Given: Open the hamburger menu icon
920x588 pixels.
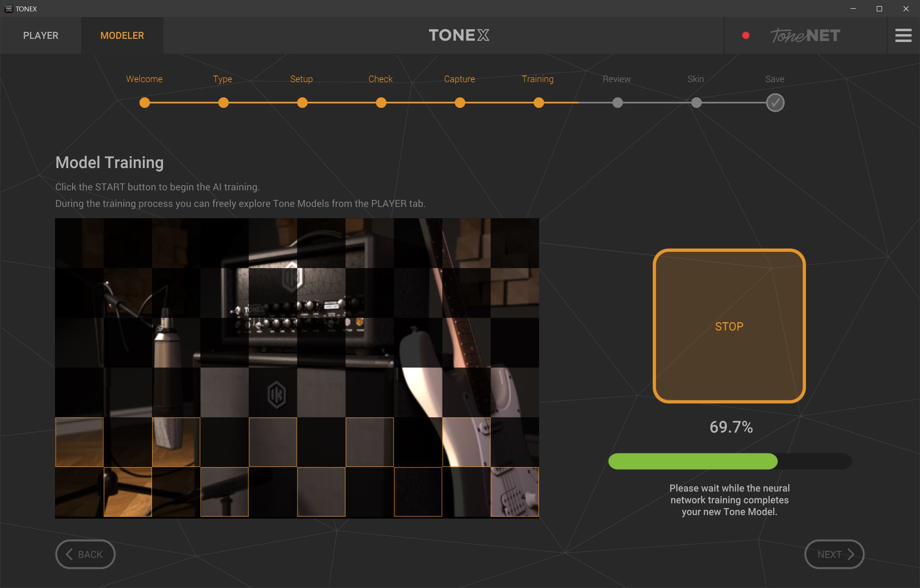Looking at the screenshot, I should pyautogui.click(x=903, y=35).
